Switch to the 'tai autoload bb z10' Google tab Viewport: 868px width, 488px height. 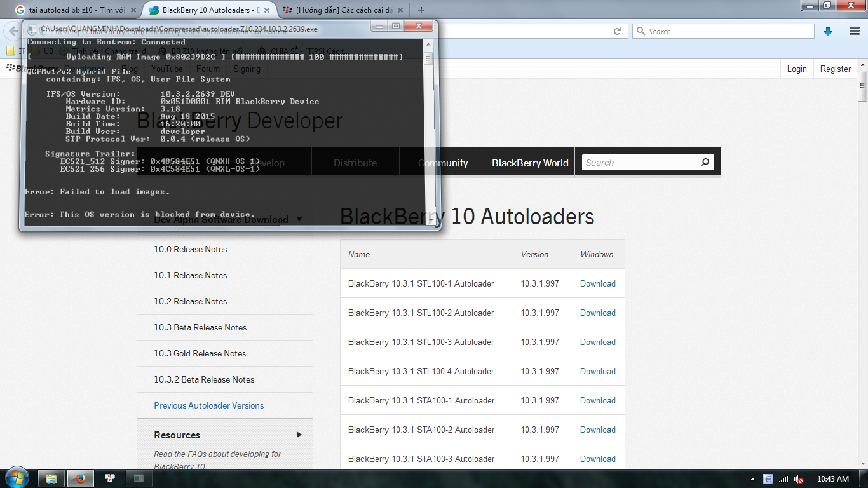coord(76,10)
